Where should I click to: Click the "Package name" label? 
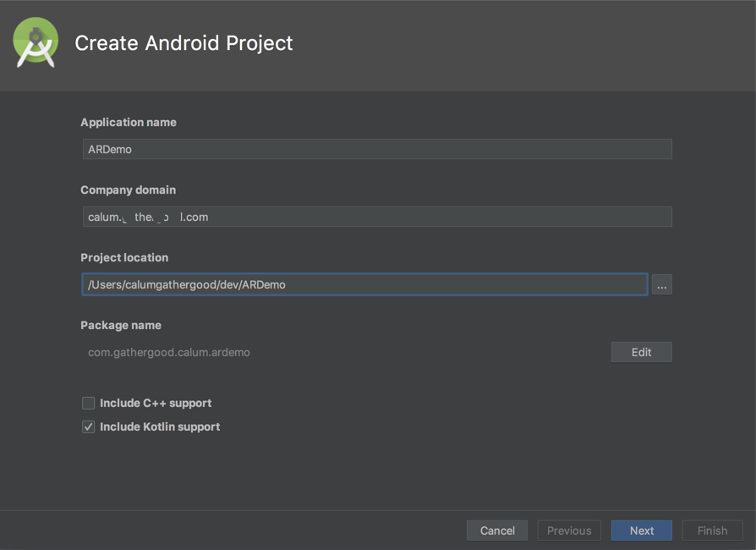(121, 326)
